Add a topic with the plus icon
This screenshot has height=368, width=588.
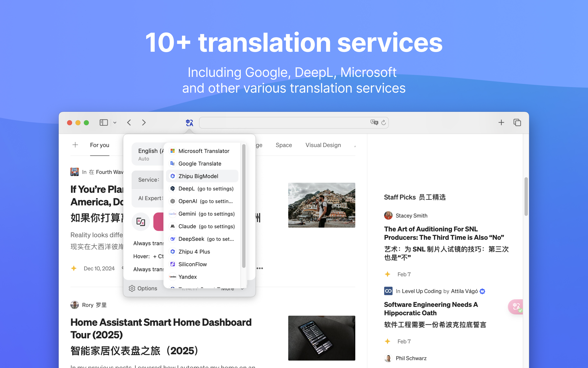click(x=75, y=145)
